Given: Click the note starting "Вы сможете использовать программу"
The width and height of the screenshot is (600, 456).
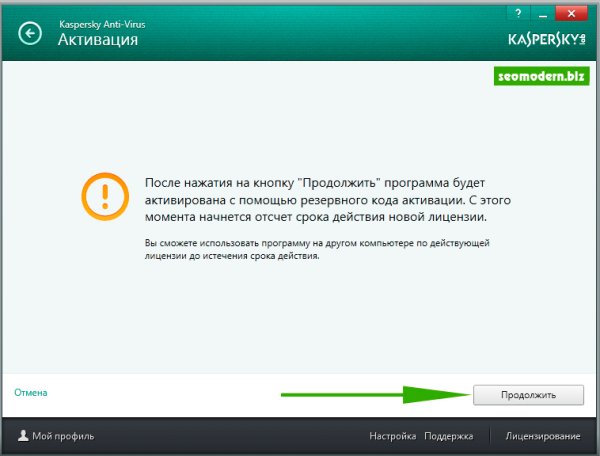Looking at the screenshot, I should pyautogui.click(x=317, y=249).
